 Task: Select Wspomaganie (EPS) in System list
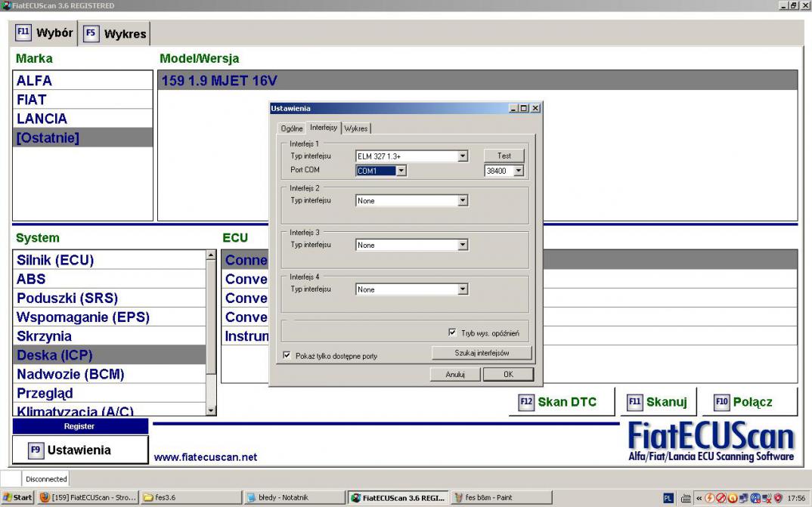pos(110,317)
